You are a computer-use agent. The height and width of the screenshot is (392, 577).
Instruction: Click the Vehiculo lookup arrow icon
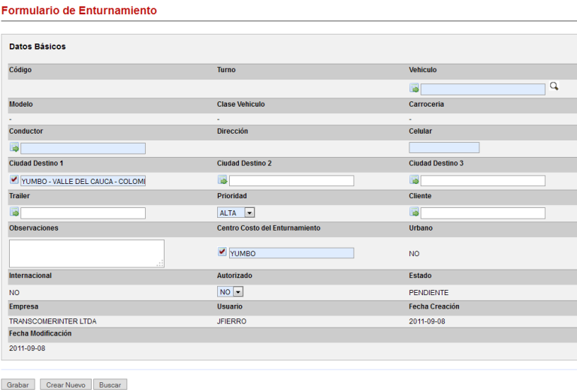pos(414,89)
